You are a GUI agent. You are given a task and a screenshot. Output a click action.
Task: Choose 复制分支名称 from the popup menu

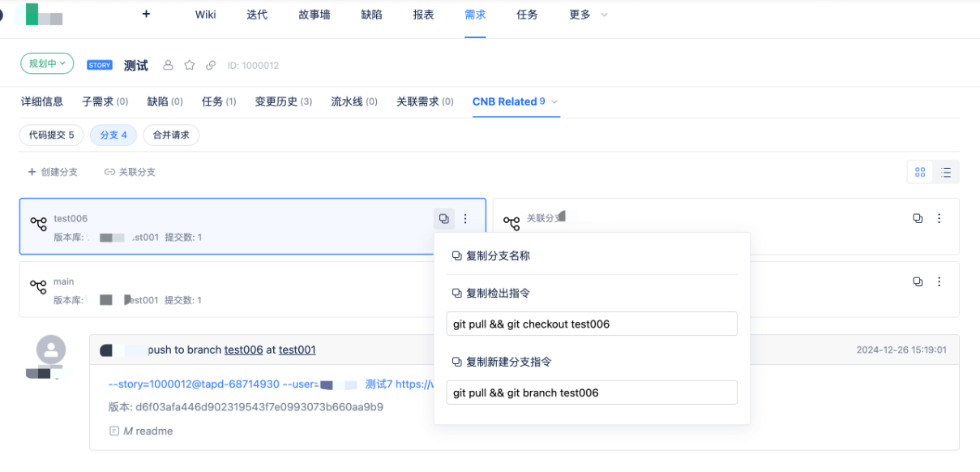[497, 256]
